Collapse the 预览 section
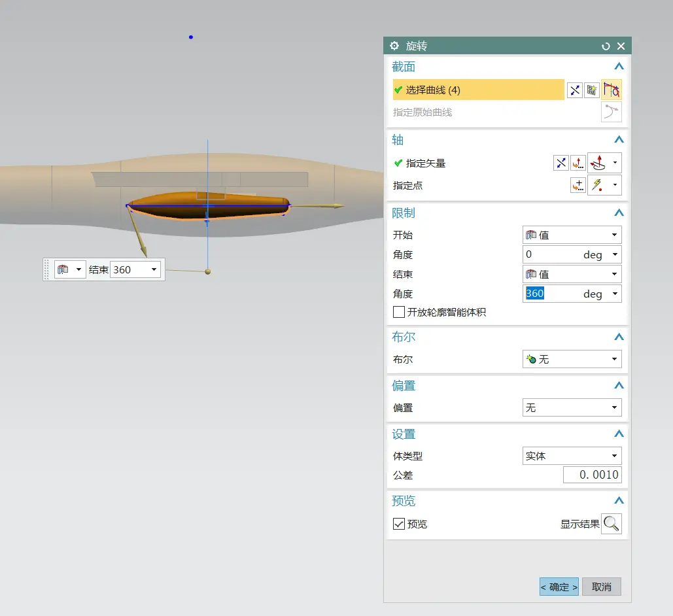 (619, 500)
